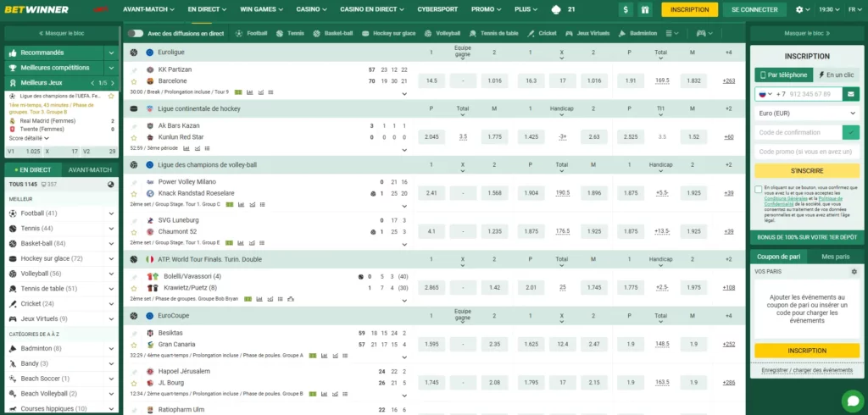Click globe icon in the Tous 1145 row
The height and width of the screenshot is (415, 868).
111,185
